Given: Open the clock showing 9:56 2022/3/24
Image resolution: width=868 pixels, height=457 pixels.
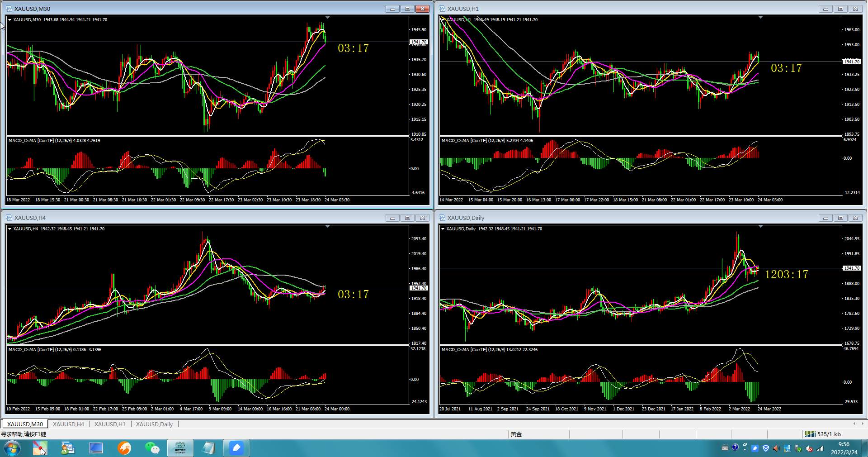Looking at the screenshot, I should [844, 448].
